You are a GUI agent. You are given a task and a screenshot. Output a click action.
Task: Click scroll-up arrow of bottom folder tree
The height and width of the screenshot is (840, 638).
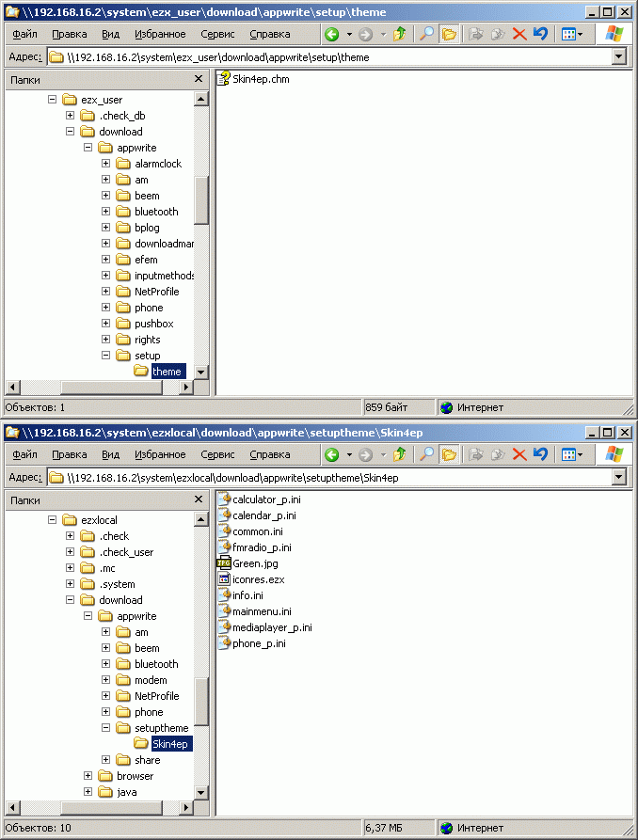pos(201,519)
